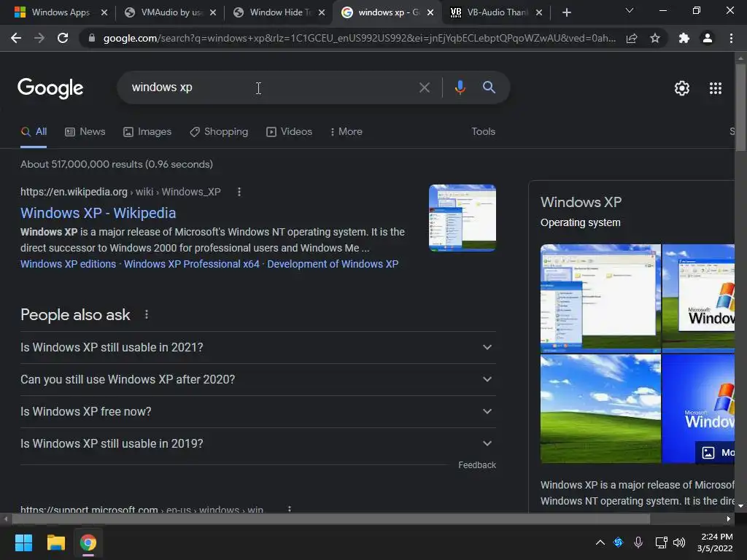Go back to previous page
747x560 pixels.
click(x=16, y=38)
